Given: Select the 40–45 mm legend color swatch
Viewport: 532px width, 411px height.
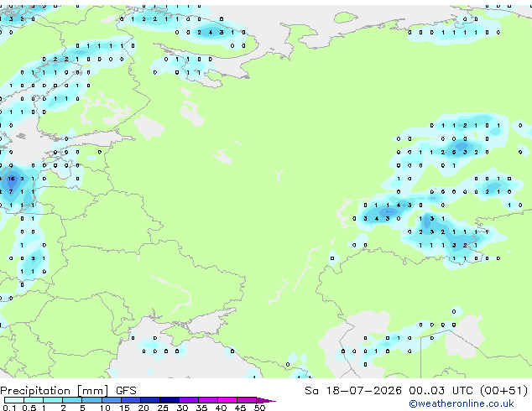Looking at the screenshot, I should (x=227, y=400).
